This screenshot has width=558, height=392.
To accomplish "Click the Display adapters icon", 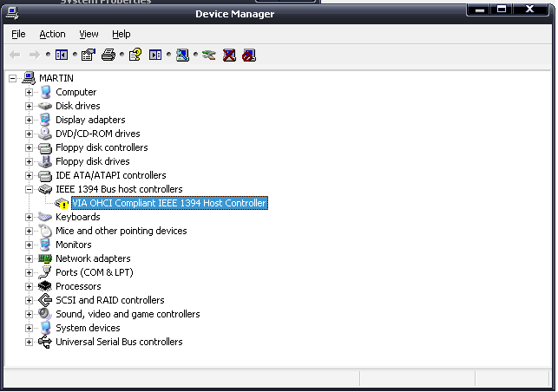I will [45, 120].
